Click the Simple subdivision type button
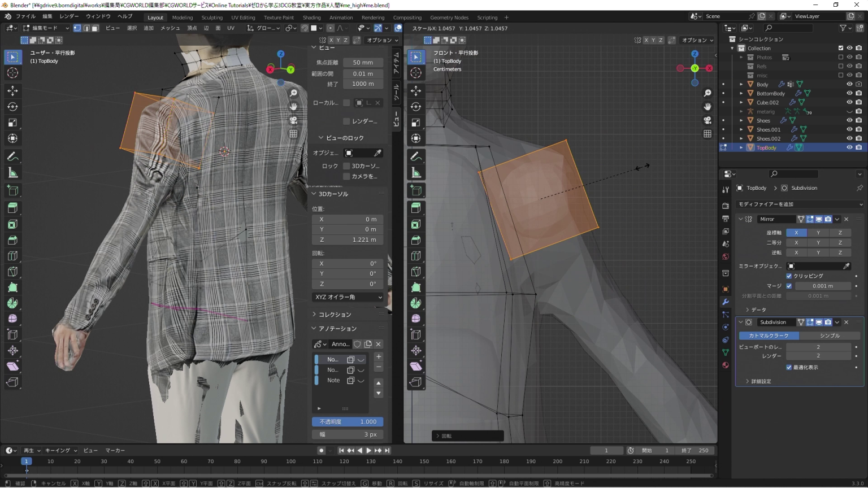Image resolution: width=868 pixels, height=488 pixels. click(x=830, y=335)
